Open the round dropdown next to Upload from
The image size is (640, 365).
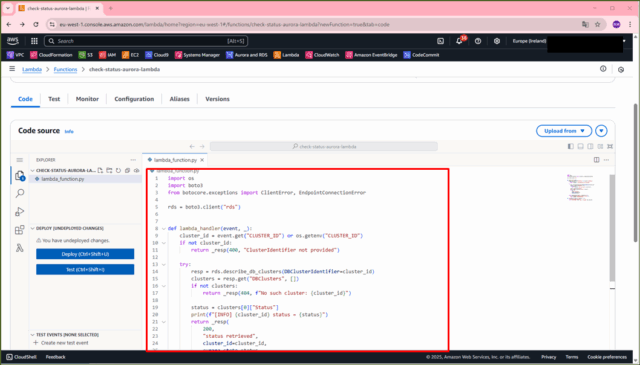pyautogui.click(x=601, y=131)
